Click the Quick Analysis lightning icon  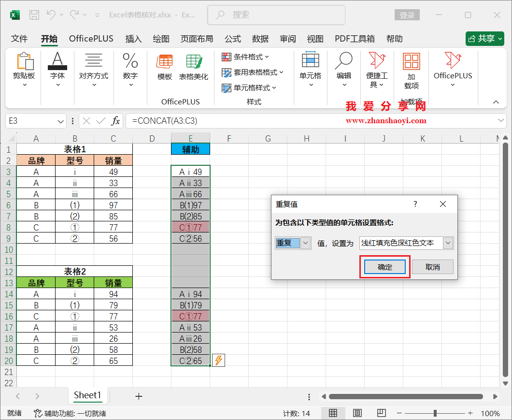click(218, 360)
